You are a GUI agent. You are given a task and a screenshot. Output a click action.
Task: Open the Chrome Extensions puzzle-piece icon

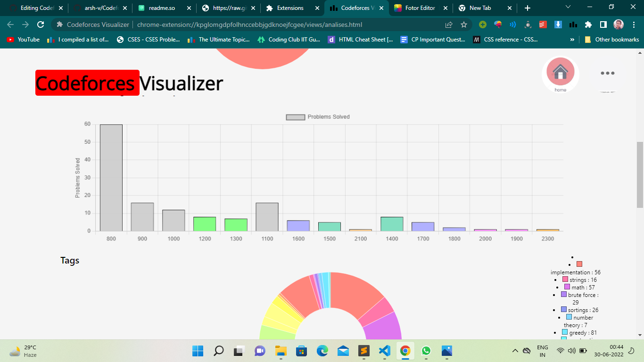pyautogui.click(x=588, y=24)
